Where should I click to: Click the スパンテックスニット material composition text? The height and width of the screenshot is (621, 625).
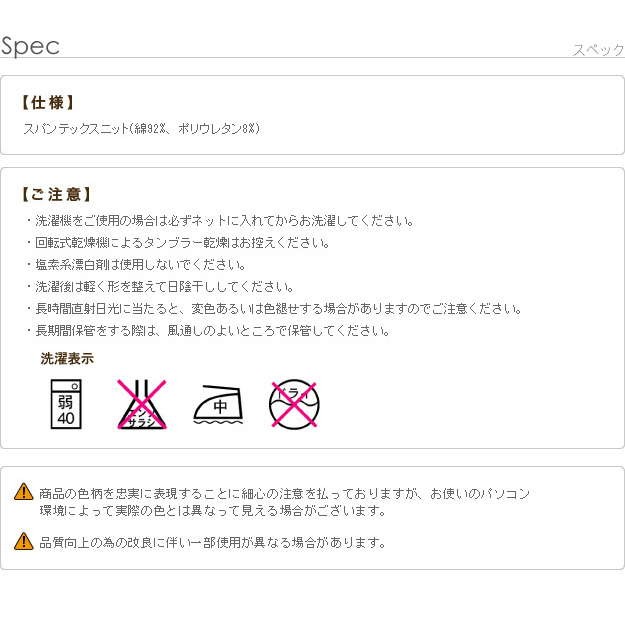pos(141,129)
